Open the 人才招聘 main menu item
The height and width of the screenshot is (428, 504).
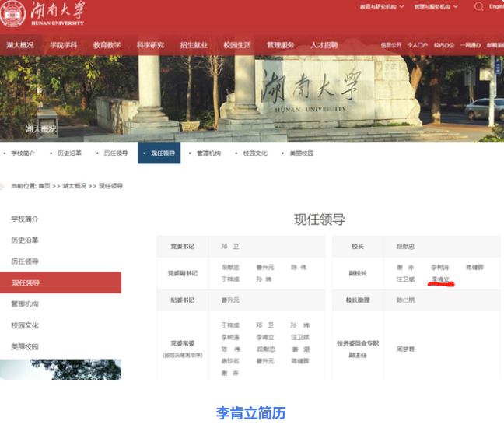point(324,45)
